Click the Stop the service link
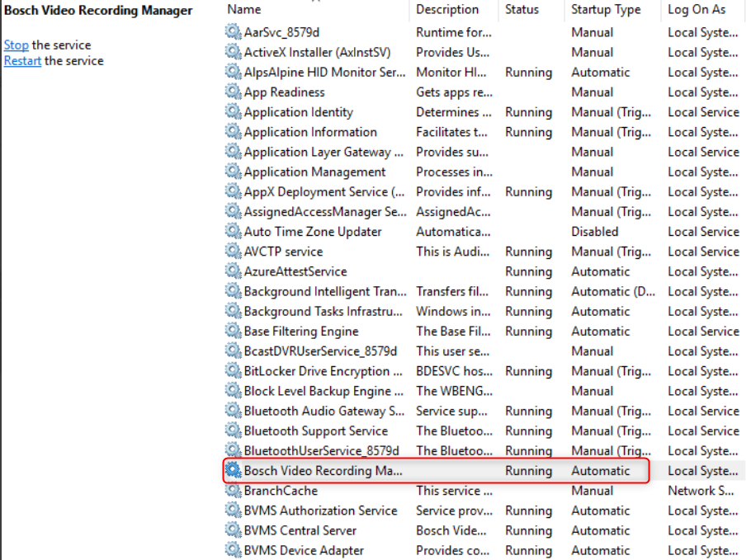Viewport: 756px width, 560px height. (17, 45)
